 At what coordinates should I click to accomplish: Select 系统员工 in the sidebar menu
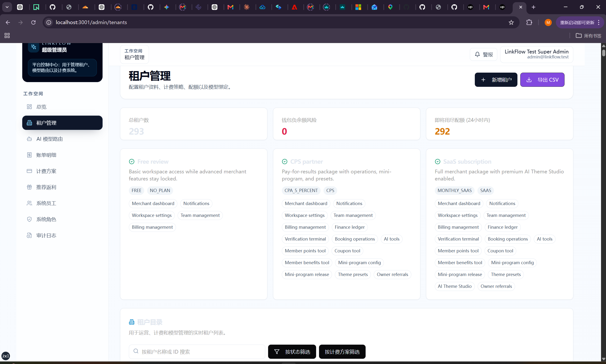tap(62, 203)
